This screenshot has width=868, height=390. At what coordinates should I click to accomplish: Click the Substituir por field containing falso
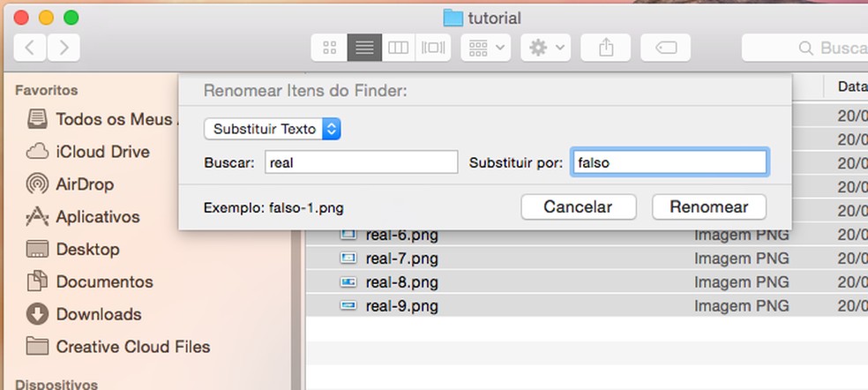pyautogui.click(x=670, y=162)
